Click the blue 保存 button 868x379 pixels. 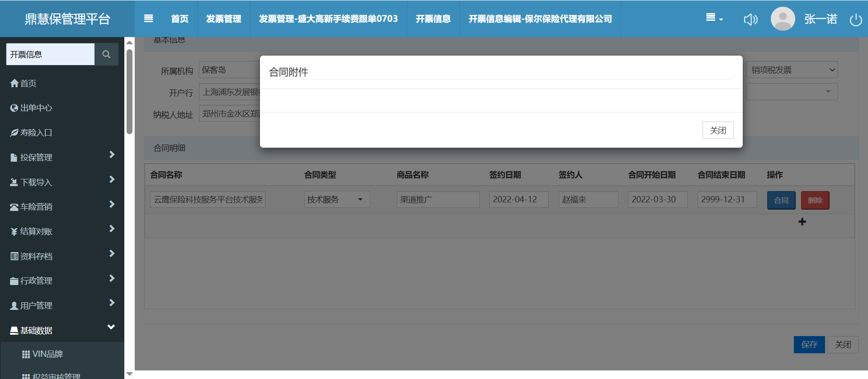point(809,345)
